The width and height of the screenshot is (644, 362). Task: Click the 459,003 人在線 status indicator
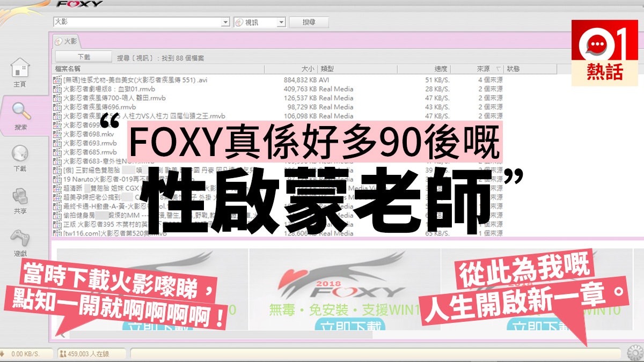[x=90, y=354]
